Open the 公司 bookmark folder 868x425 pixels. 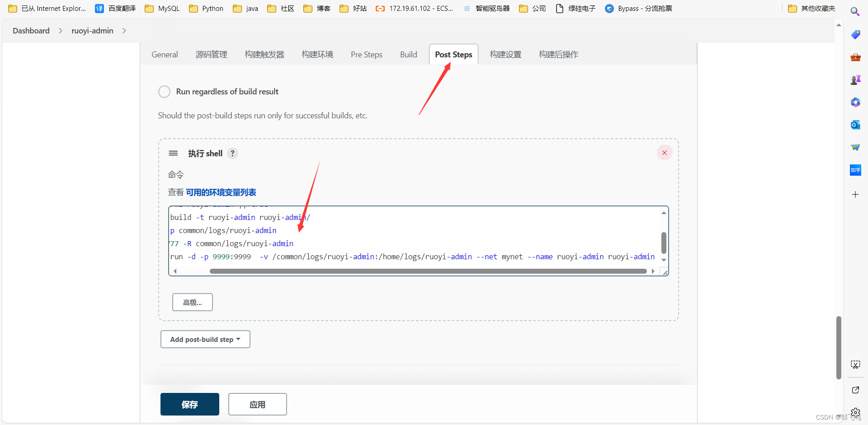tap(533, 9)
